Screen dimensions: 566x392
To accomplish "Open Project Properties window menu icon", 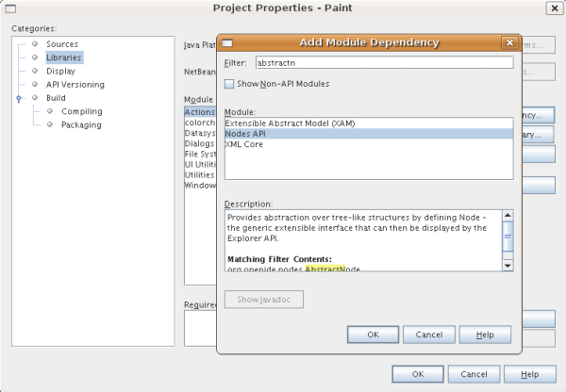I will click(10, 8).
